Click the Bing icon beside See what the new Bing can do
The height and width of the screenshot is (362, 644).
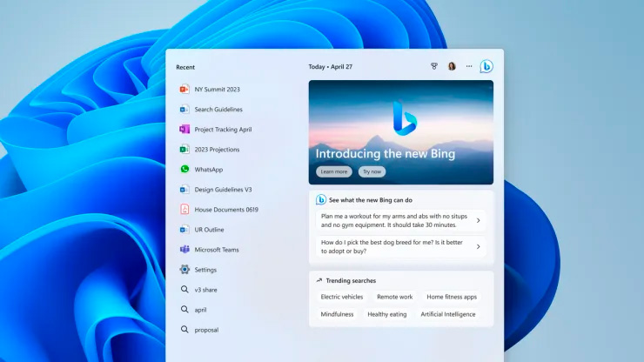coord(321,199)
